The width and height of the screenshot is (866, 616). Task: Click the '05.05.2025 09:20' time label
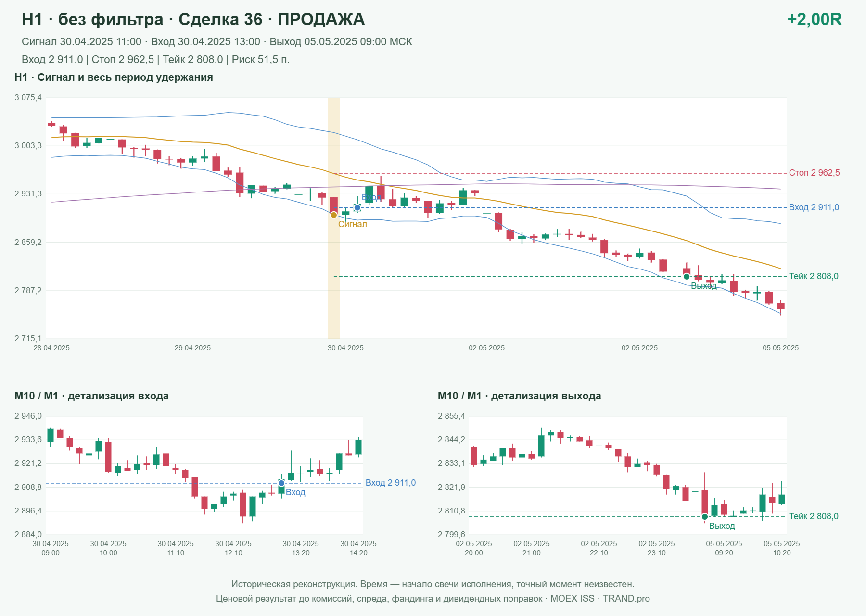click(x=724, y=548)
